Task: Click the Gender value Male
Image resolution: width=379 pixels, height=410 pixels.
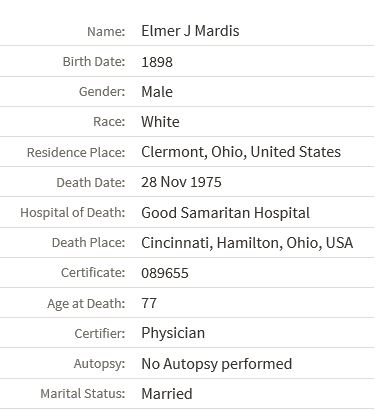Action: (157, 92)
